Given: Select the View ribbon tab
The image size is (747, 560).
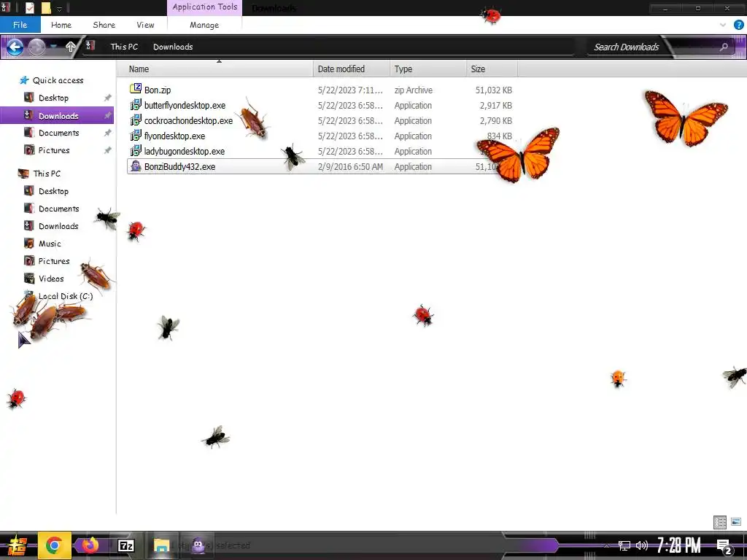Looking at the screenshot, I should pos(145,25).
